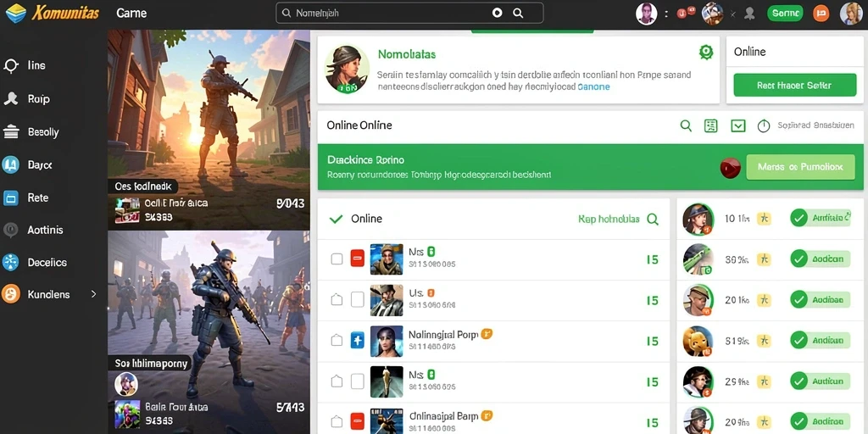The width and height of the screenshot is (868, 434).
Task: Click the green gear badge on Nomobiatas card
Action: click(x=706, y=52)
